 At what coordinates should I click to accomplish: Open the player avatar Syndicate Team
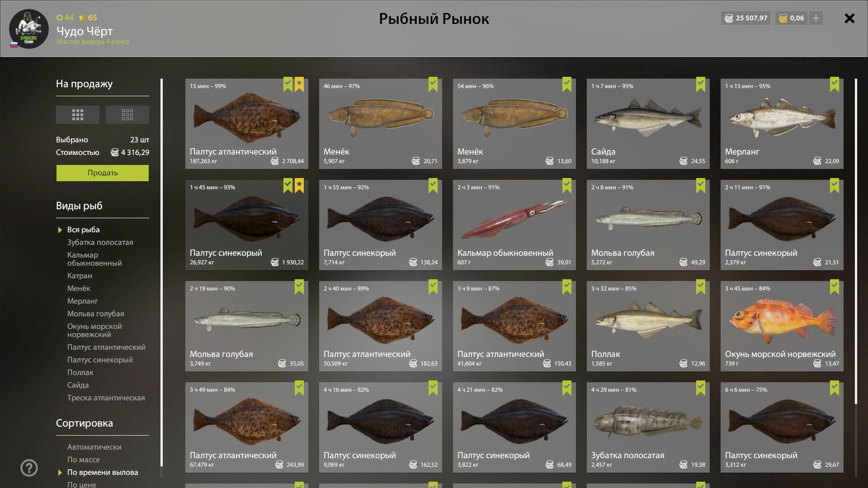(x=29, y=29)
